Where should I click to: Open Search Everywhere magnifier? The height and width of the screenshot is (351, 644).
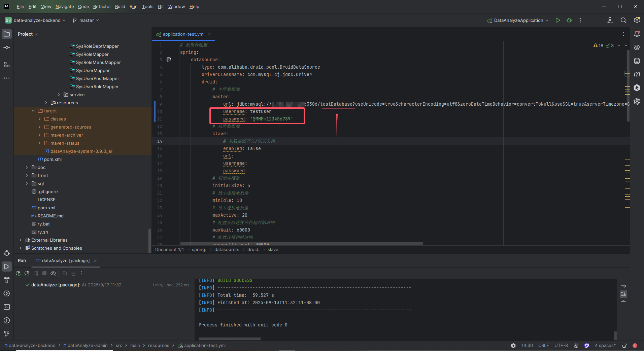(x=623, y=20)
